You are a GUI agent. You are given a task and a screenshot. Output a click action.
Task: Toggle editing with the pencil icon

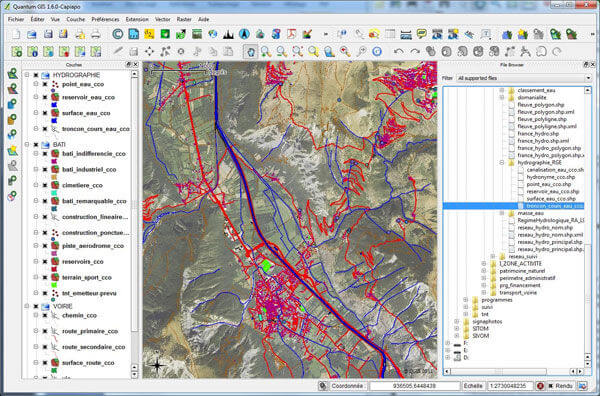point(118,51)
